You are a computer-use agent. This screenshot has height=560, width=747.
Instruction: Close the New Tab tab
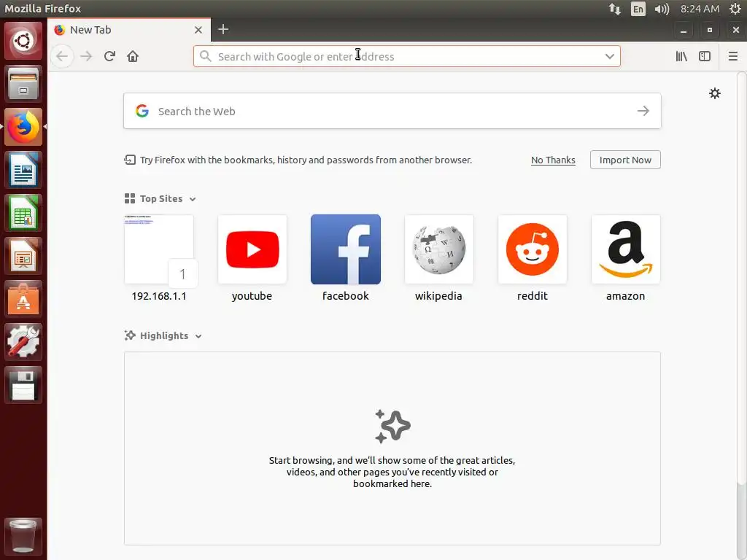pos(198,29)
